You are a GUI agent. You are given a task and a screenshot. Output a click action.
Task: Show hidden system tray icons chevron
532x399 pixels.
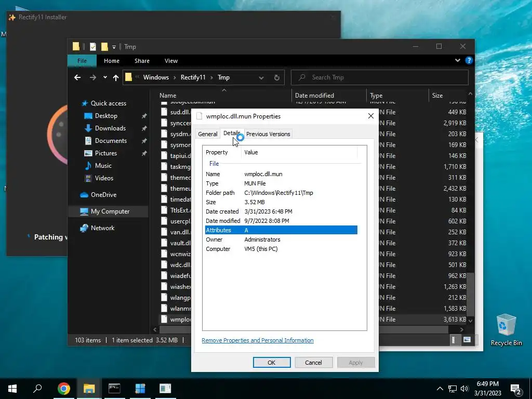[x=440, y=389]
